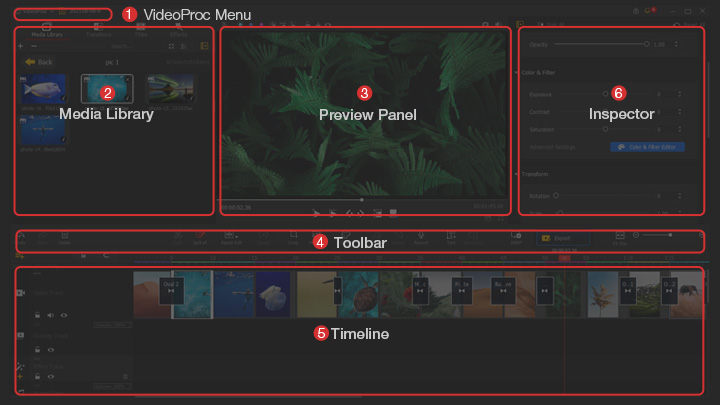Toggle the Video Track lock
720x405 pixels.
point(37,315)
